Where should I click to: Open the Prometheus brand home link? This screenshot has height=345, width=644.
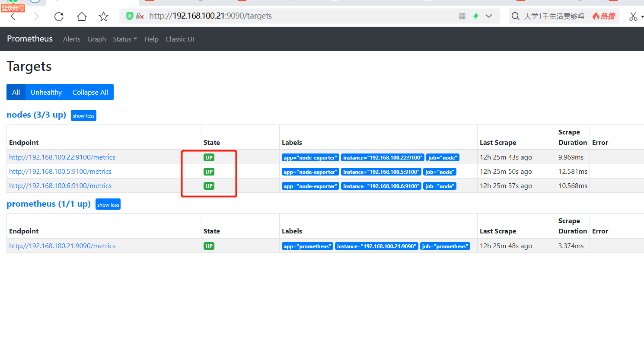tap(30, 39)
